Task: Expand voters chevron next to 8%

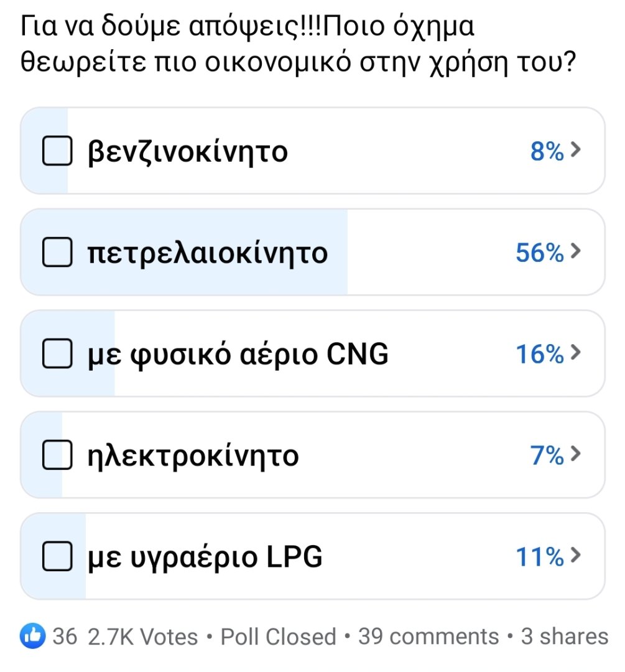Action: tap(576, 151)
